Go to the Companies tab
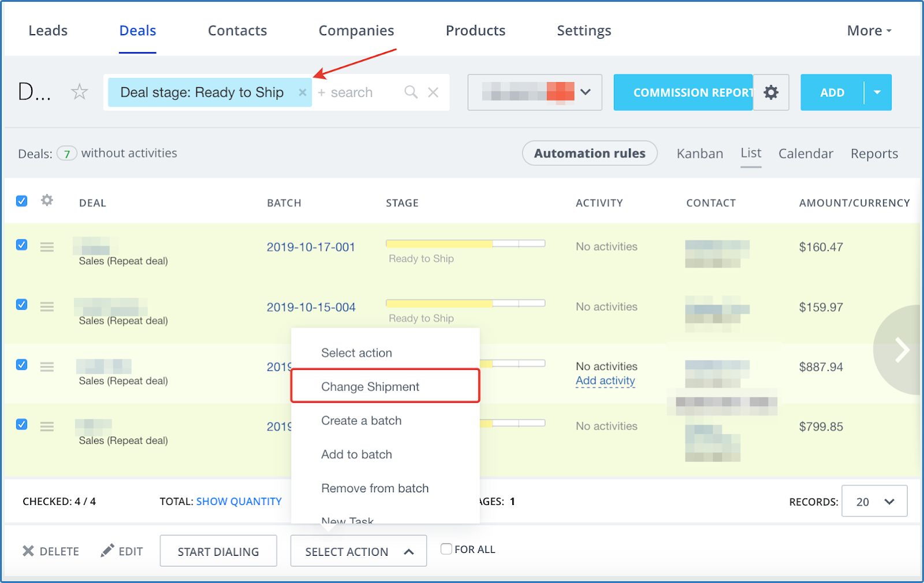 point(356,31)
